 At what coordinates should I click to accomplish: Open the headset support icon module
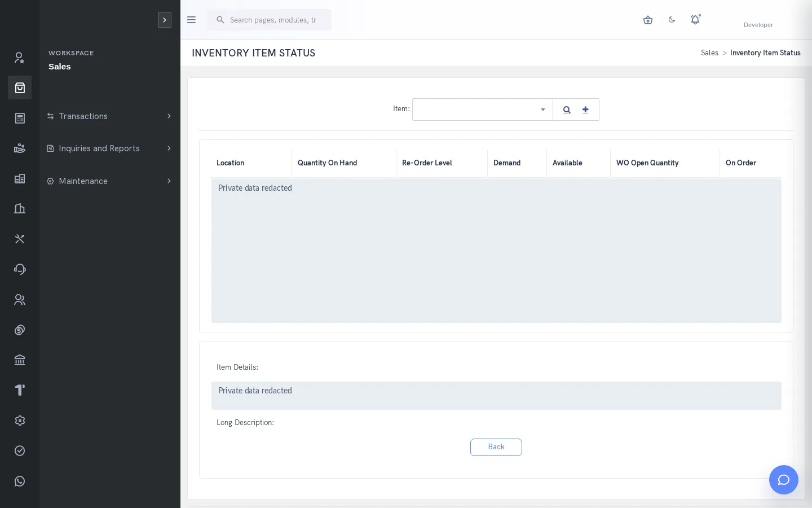pos(20,269)
